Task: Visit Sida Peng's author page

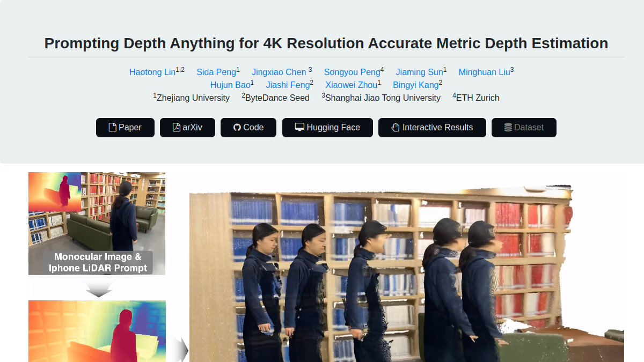Action: [216, 72]
